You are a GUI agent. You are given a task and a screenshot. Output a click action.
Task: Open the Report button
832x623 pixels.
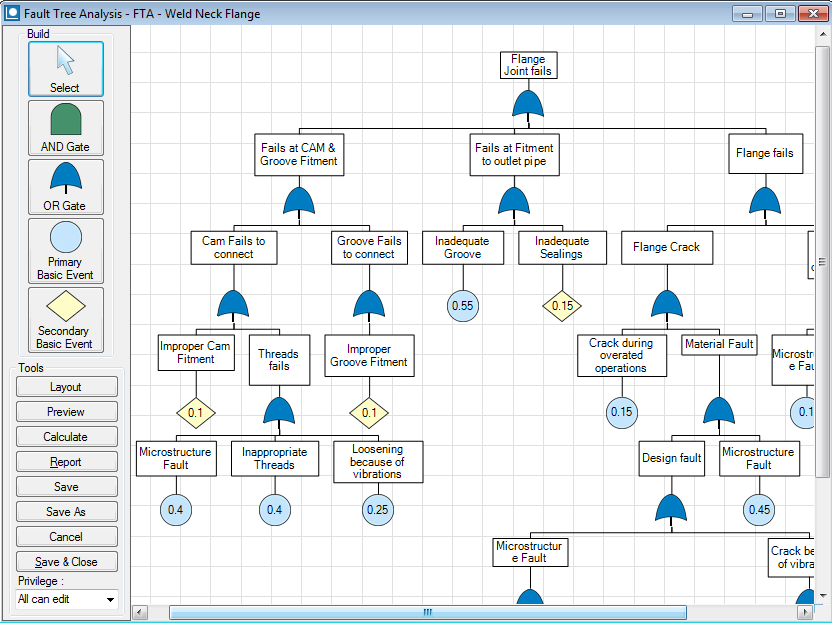pos(66,462)
